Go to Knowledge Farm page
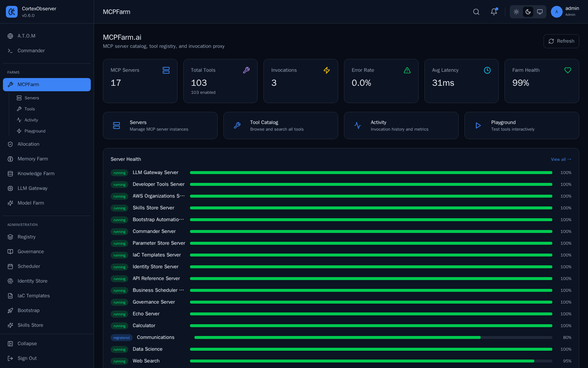Screen dimensions: 588x368 pyautogui.click(x=47, y=174)
